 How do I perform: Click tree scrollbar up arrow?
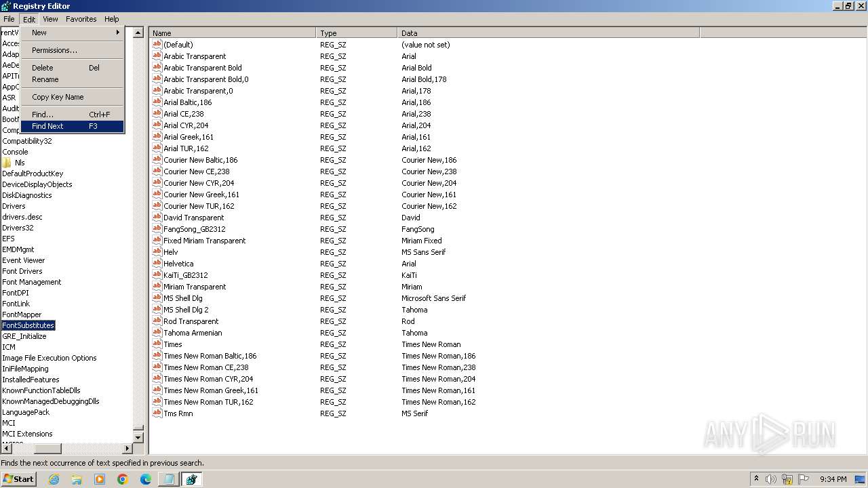pos(138,33)
